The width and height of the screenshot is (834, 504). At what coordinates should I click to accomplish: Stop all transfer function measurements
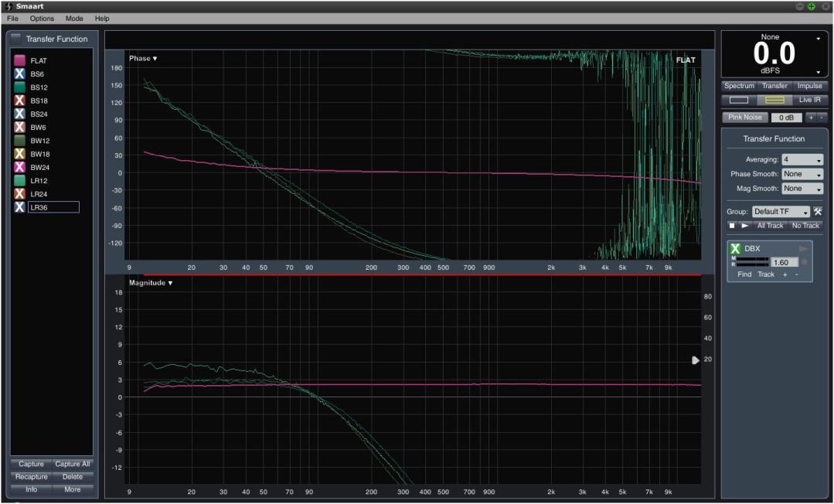(x=733, y=226)
